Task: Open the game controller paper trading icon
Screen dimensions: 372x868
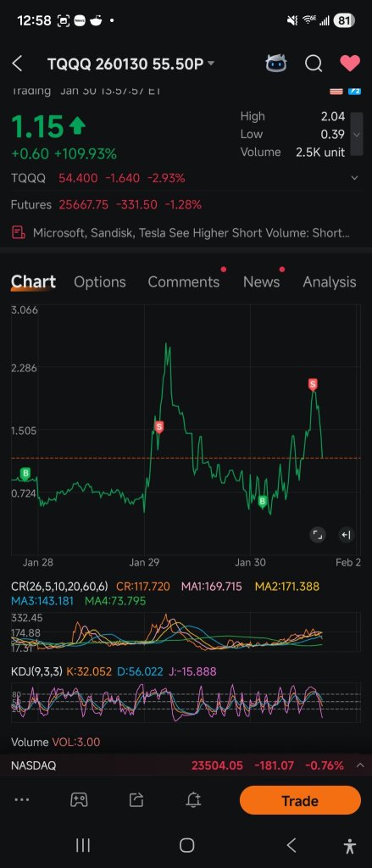Action: (x=79, y=800)
